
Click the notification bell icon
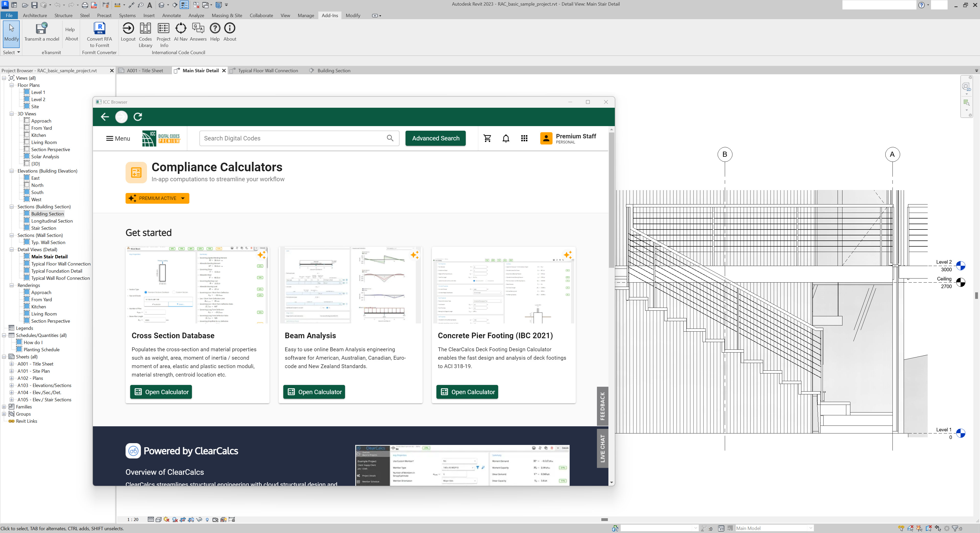point(506,138)
